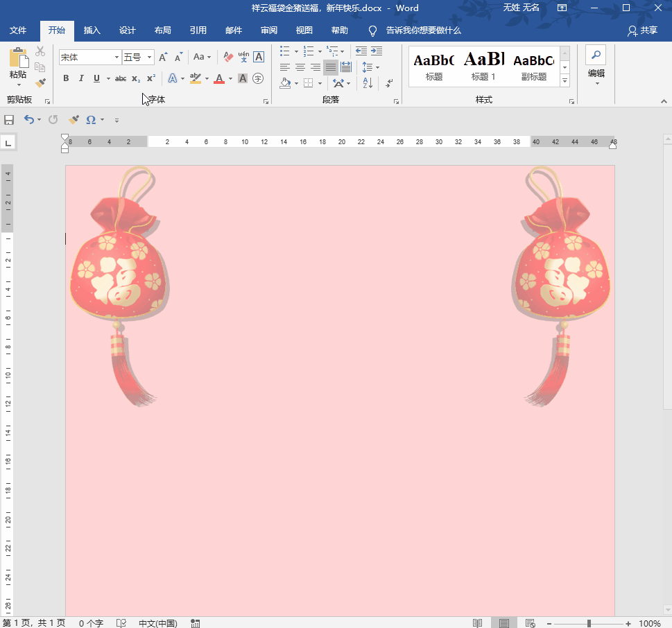Viewport: 672px width, 628px height.
Task: Click the Cut scissors icon
Action: [40, 51]
